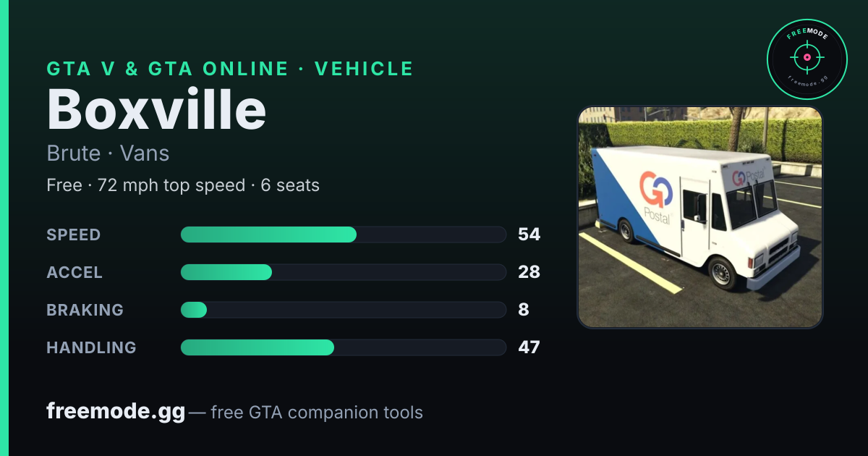This screenshot has height=456, width=868.
Task: Click the ACCEL stat label
Action: click(x=75, y=272)
